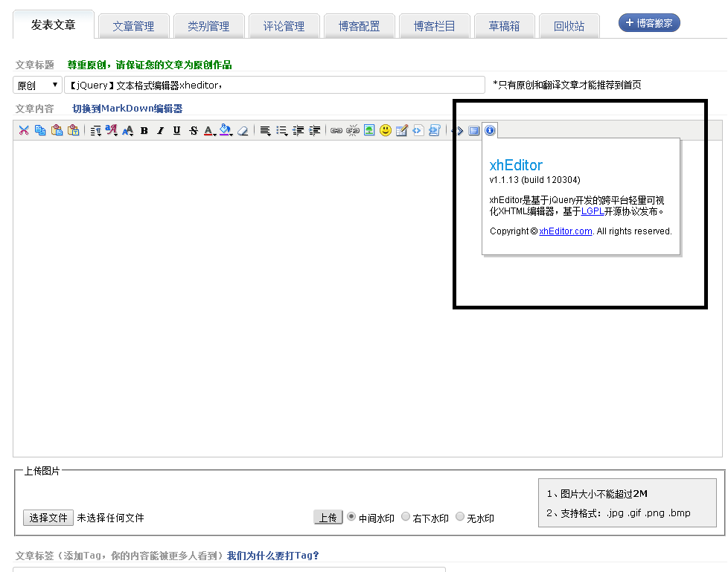Open the background color paint bucket picker
728x572 pixels.
coord(226,130)
